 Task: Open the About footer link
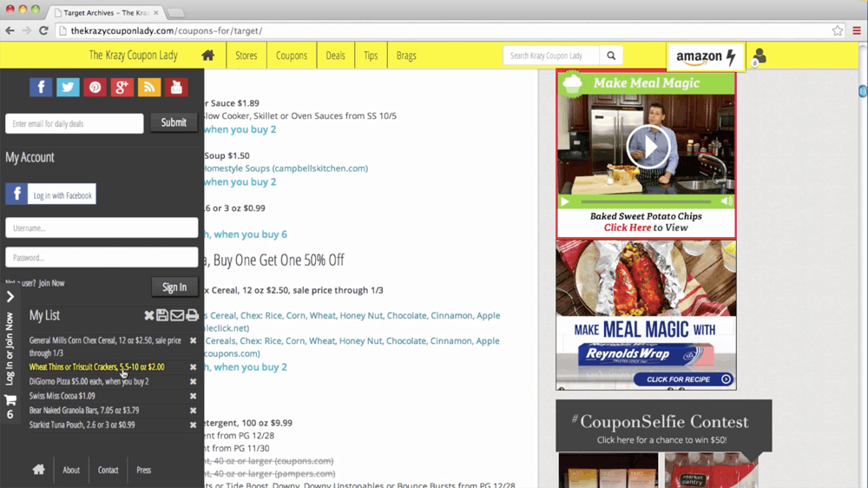[71, 470]
